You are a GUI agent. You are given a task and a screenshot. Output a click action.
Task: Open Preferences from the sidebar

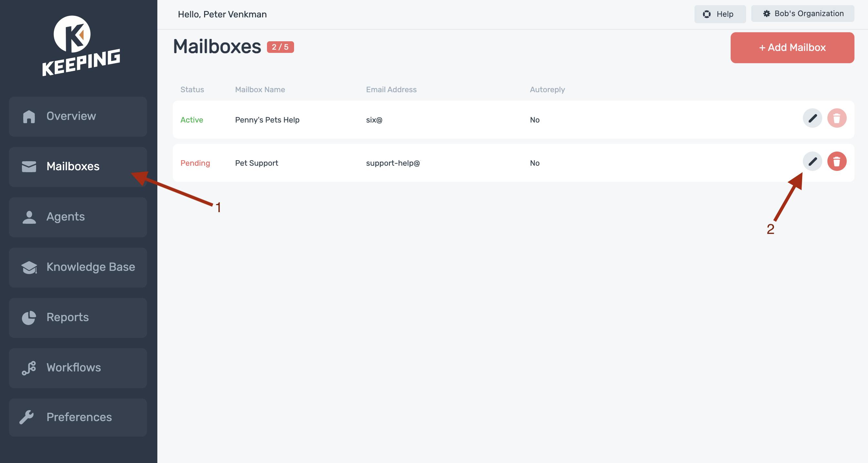click(78, 417)
